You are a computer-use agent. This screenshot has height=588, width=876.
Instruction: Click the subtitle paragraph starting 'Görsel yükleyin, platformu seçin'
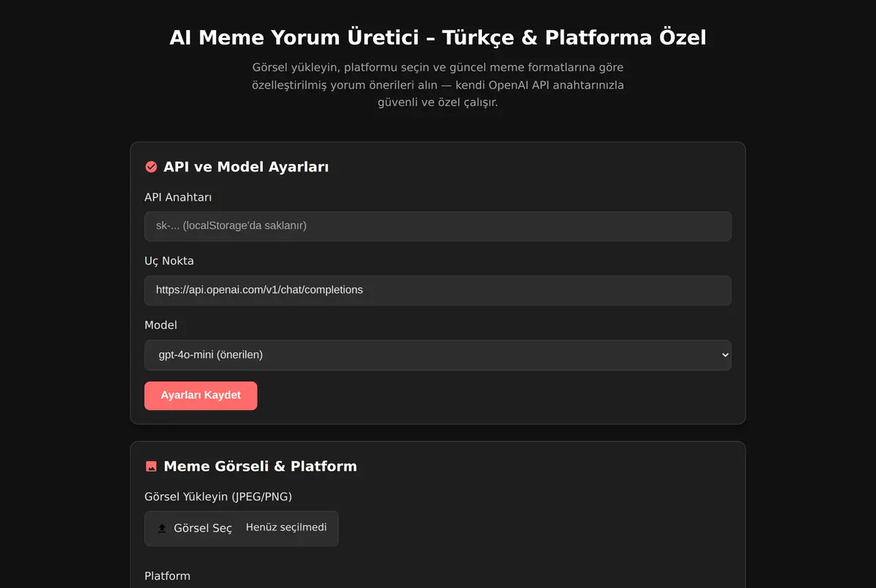tap(438, 85)
